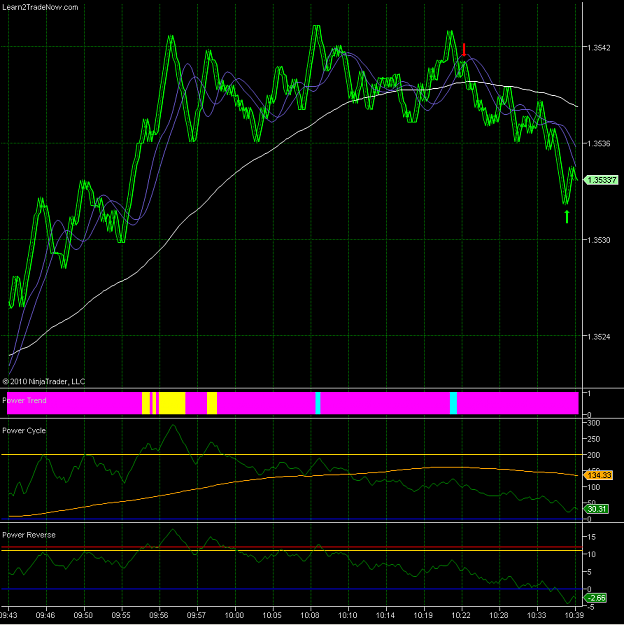Click the 10:00 time axis label
The height and width of the screenshot is (625, 624).
click(x=234, y=615)
